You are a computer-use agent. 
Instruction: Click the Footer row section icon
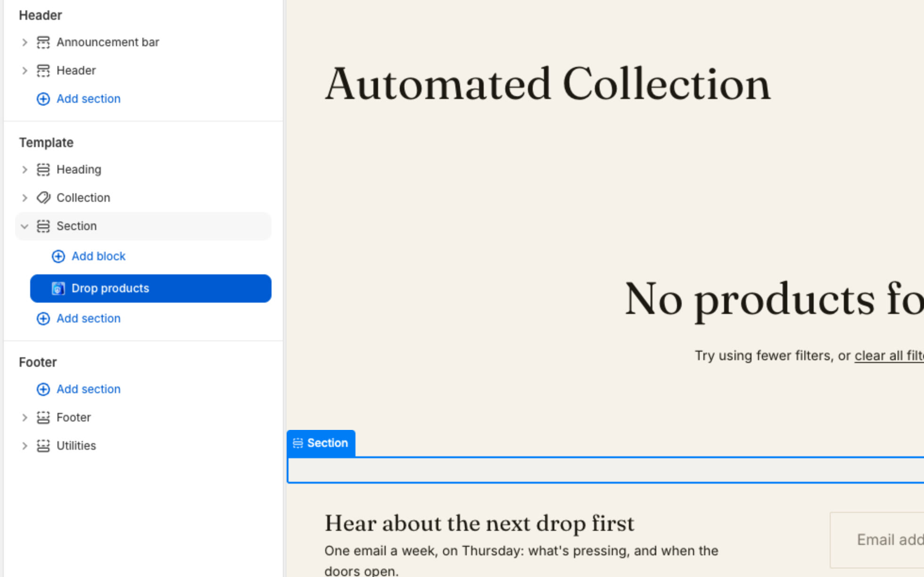click(43, 418)
